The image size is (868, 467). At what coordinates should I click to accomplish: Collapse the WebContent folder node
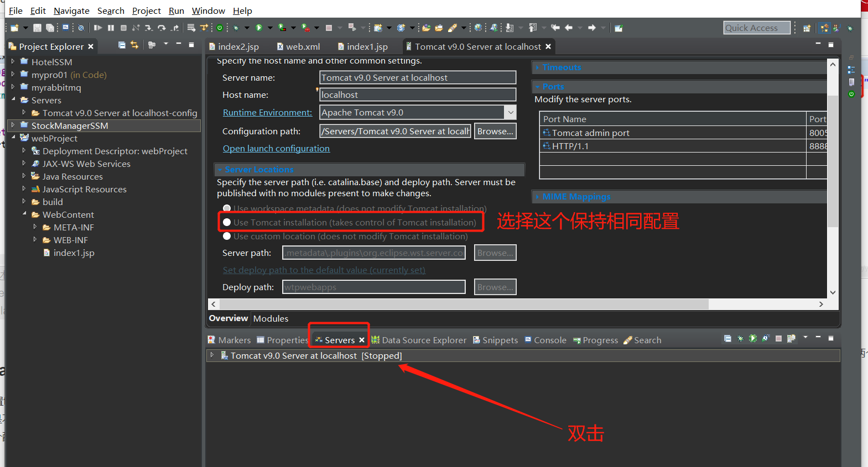click(x=24, y=214)
